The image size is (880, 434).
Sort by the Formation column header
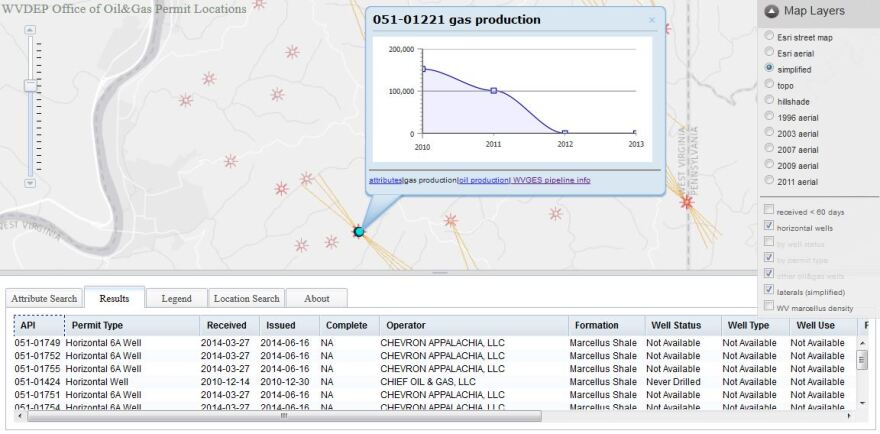607,326
